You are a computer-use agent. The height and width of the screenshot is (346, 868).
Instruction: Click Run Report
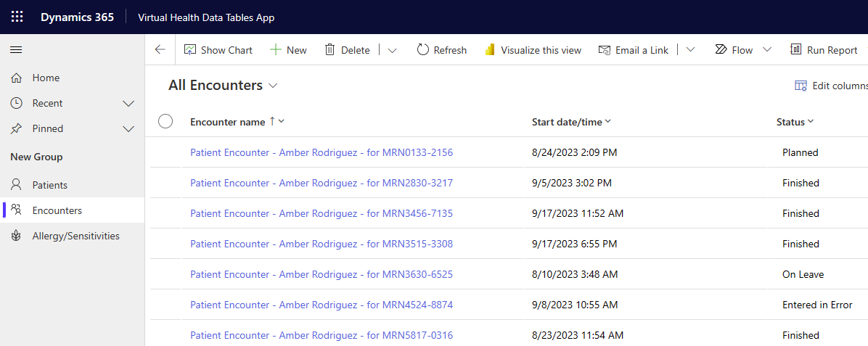point(824,50)
